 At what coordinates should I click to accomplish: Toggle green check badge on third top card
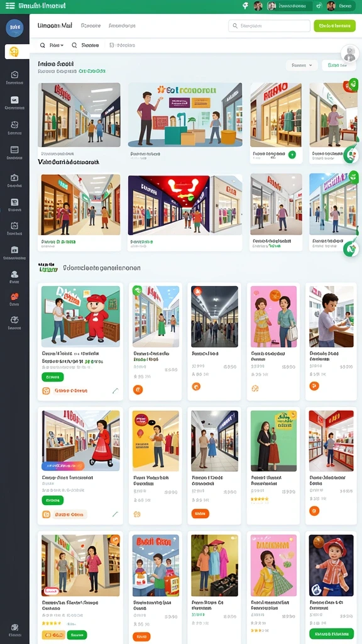coord(292,155)
